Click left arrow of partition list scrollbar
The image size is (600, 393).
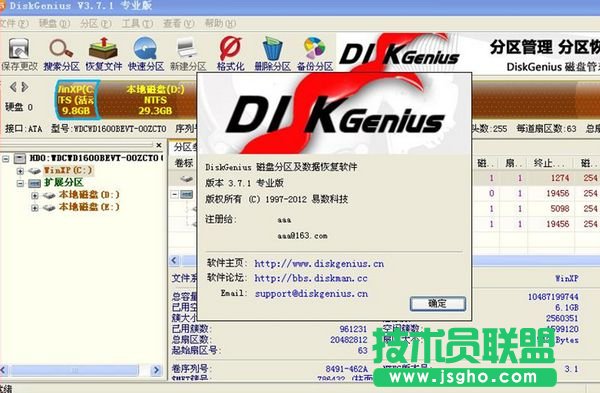pyautogui.click(x=174, y=261)
